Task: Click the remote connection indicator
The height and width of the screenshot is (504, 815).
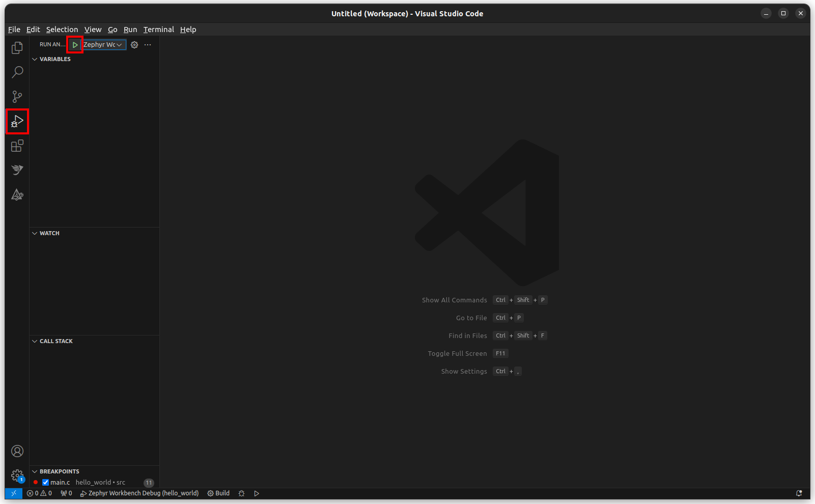Action: (13, 493)
